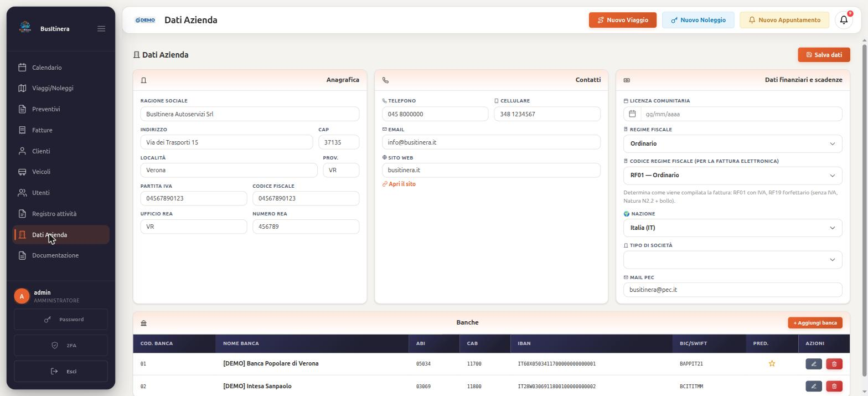The width and height of the screenshot is (868, 396).
Task: Open Preventivi in sidebar
Action: (x=61, y=109)
